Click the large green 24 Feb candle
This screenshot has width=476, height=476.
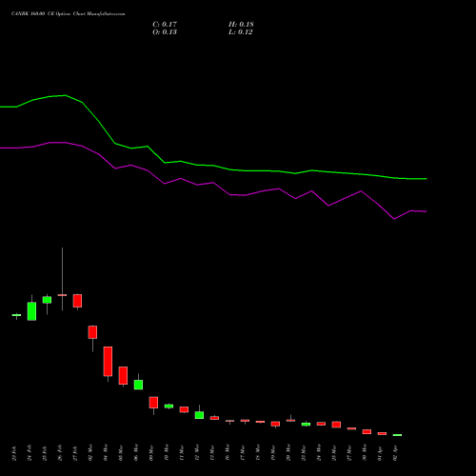click(x=31, y=311)
